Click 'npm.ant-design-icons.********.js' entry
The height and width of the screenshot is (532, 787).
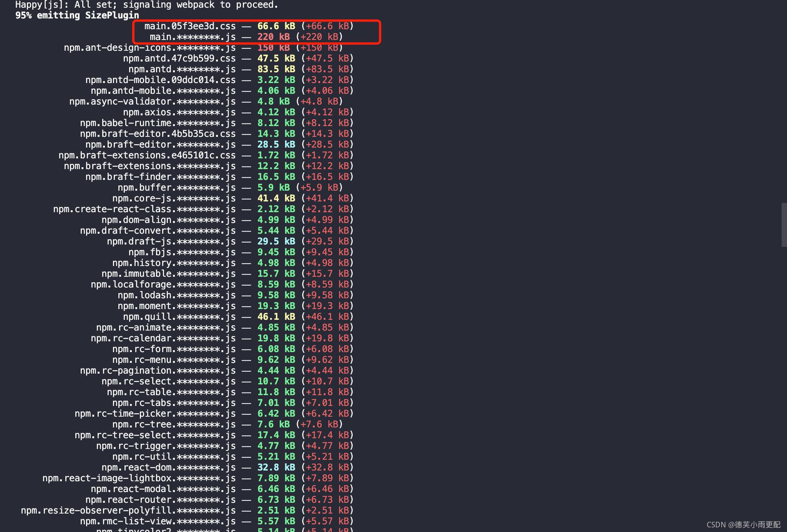pyautogui.click(x=150, y=48)
